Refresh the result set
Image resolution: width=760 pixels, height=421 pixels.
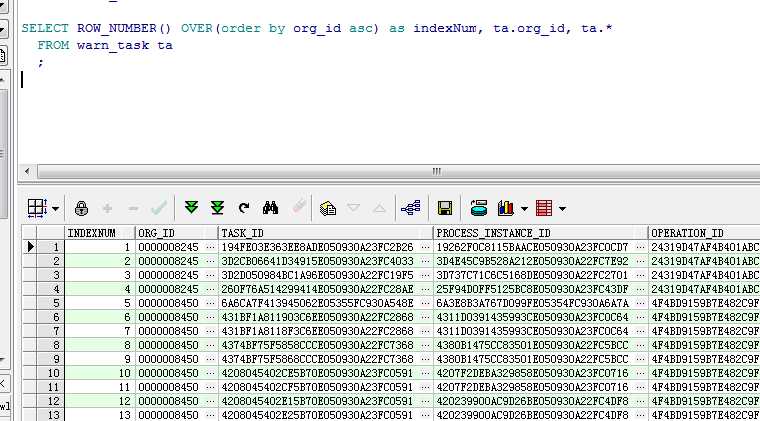[x=244, y=208]
